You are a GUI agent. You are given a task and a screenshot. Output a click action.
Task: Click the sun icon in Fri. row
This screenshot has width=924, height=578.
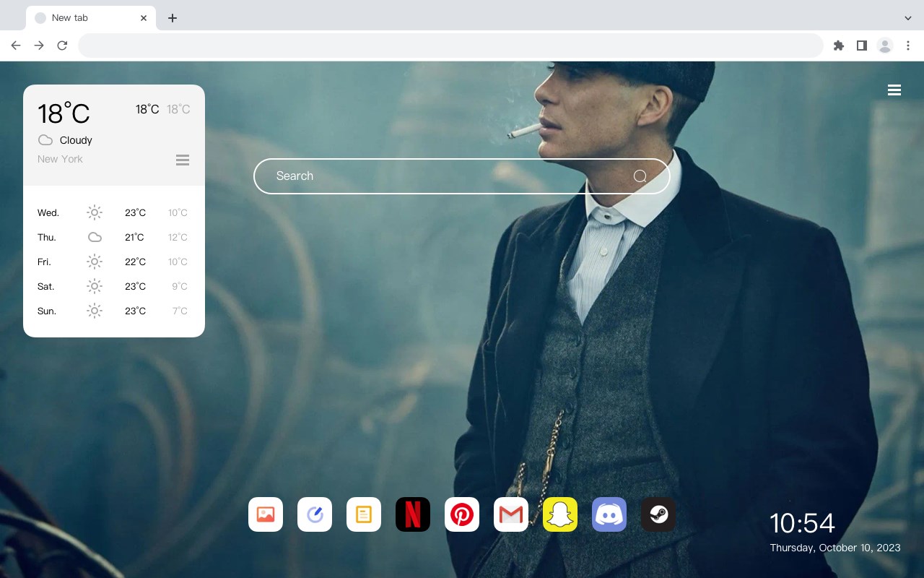95,262
